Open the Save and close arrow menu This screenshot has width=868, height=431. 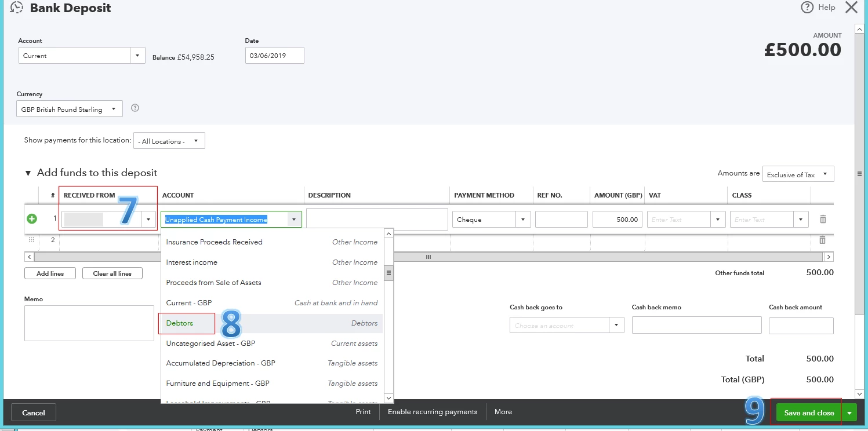pos(849,412)
